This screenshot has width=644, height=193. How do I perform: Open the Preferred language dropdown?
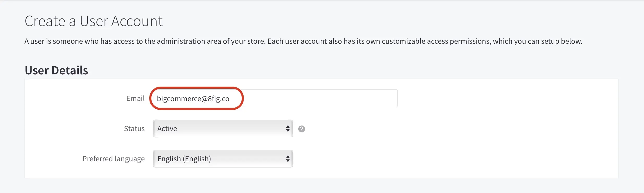(223, 159)
